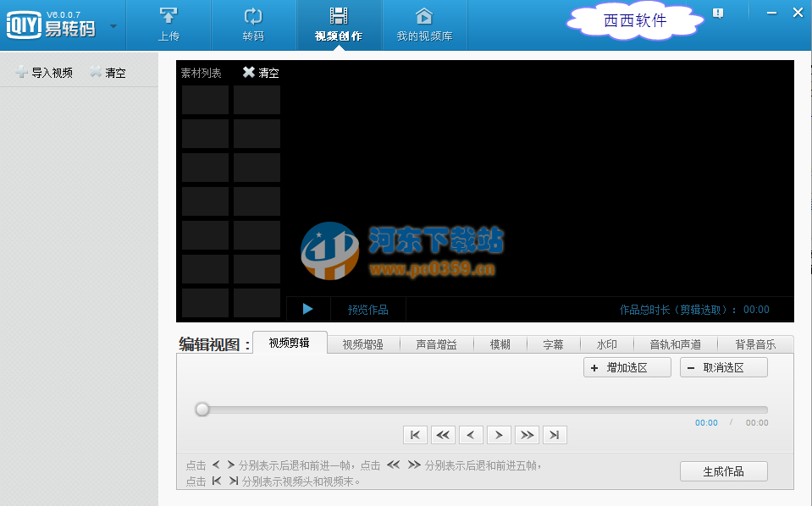
Task: Click the jump-to-start playback button
Action: click(x=415, y=434)
